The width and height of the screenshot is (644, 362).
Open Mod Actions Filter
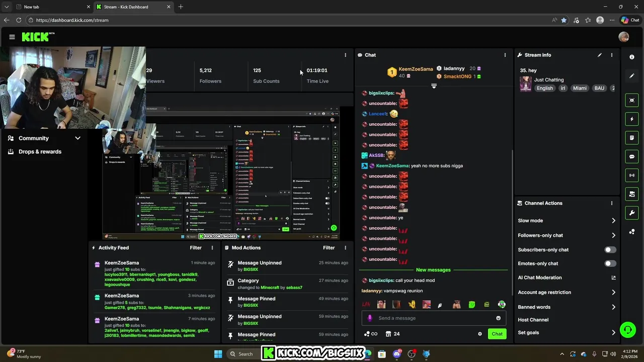(329, 247)
